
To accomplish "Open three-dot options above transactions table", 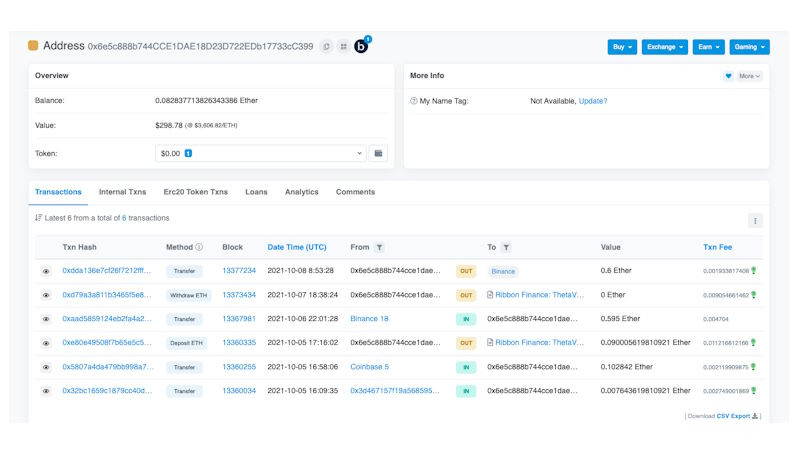I will (x=755, y=221).
